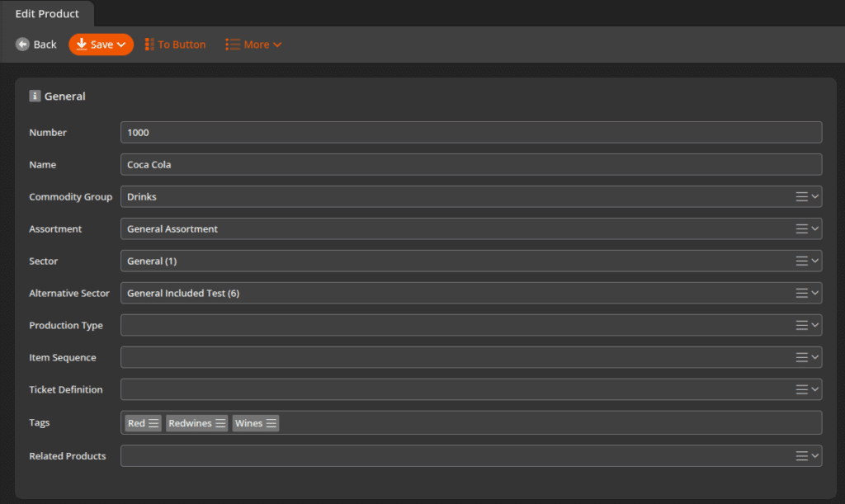Viewport: 845px width, 504px height.
Task: Click list icon in Commodity Group field
Action: tap(801, 196)
